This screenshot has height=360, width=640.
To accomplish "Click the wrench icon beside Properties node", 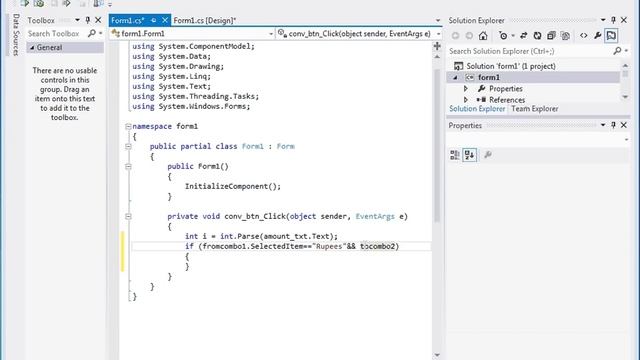I will click(x=482, y=89).
